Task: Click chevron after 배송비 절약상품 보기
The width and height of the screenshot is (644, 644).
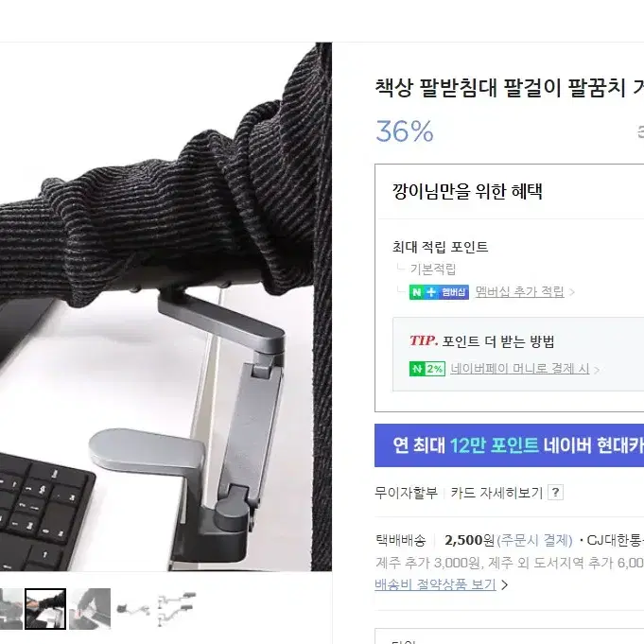Action: [x=505, y=584]
